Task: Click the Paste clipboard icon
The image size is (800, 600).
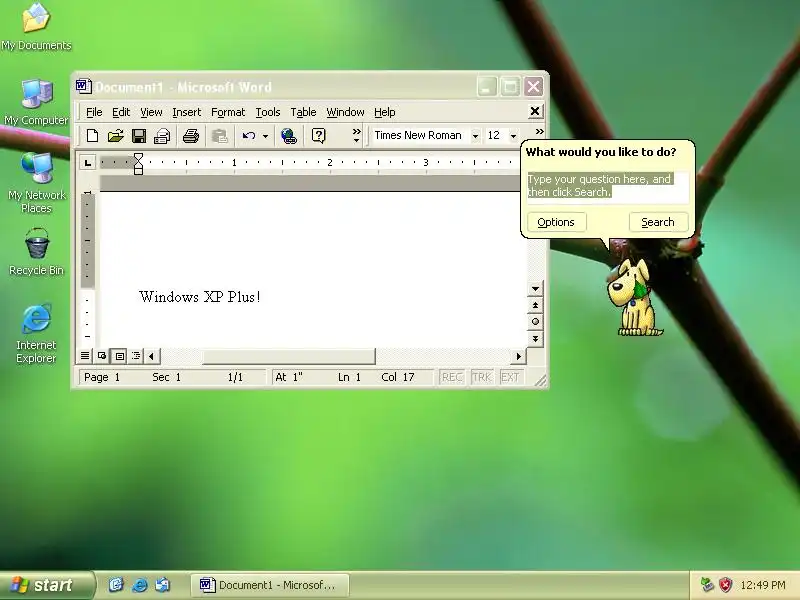Action: click(219, 136)
